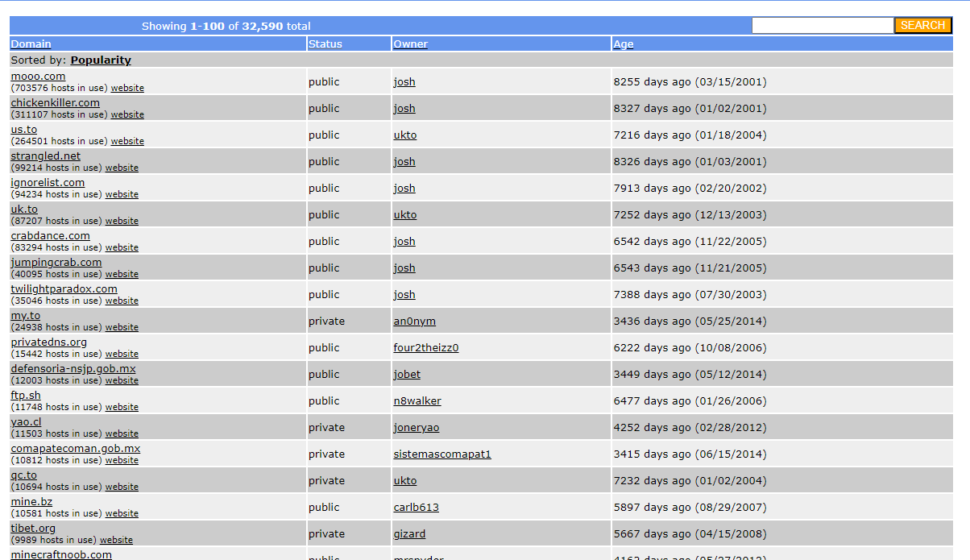Screen dimensions: 970x560
Task: Open the four2theizz0 owner link
Action: (425, 348)
